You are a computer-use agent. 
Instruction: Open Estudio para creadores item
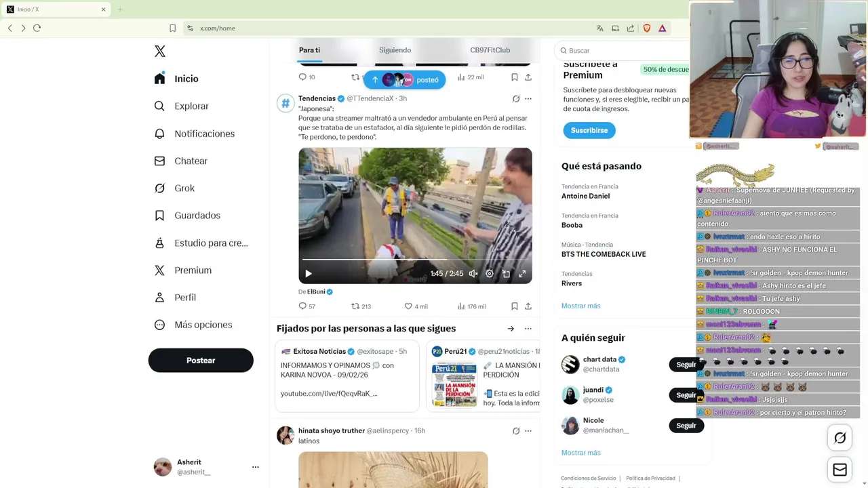click(x=201, y=243)
